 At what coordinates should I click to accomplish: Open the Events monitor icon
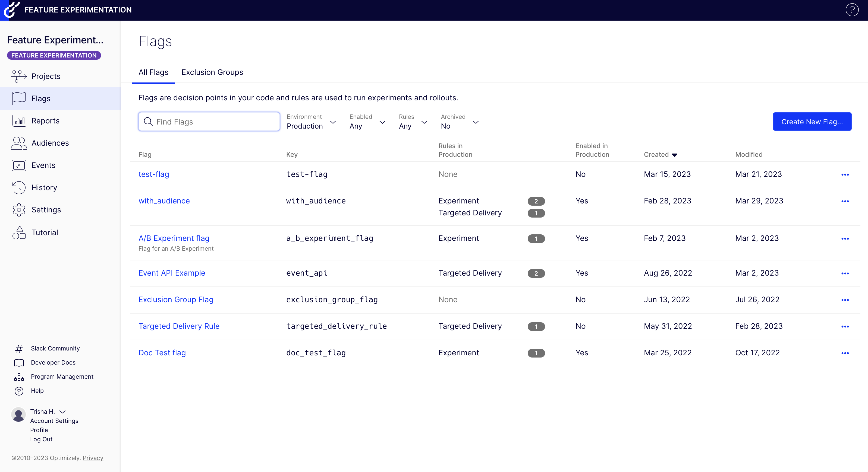tap(19, 165)
